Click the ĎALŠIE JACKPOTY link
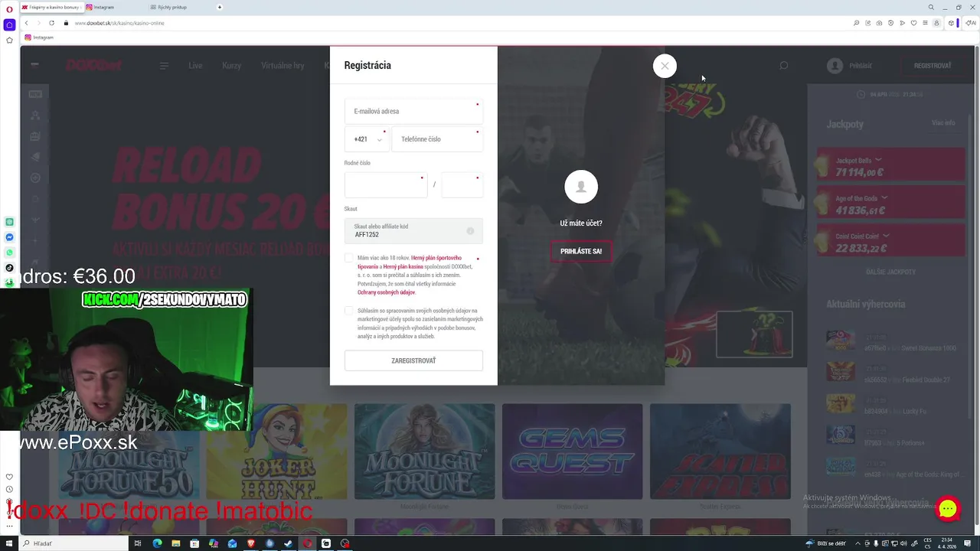The image size is (980, 551). 890,272
